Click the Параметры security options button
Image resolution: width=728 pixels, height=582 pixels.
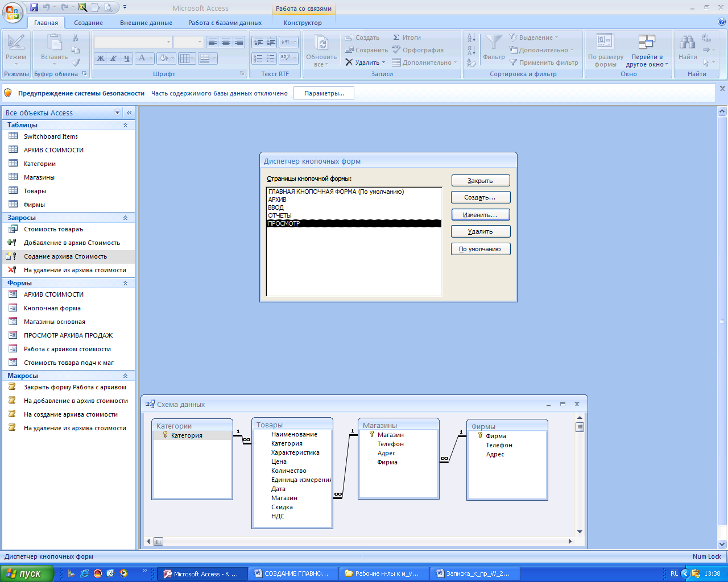[x=324, y=93]
